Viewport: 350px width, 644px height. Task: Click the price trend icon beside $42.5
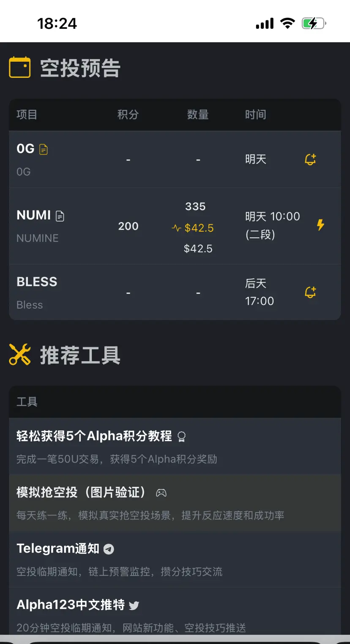pyautogui.click(x=176, y=228)
